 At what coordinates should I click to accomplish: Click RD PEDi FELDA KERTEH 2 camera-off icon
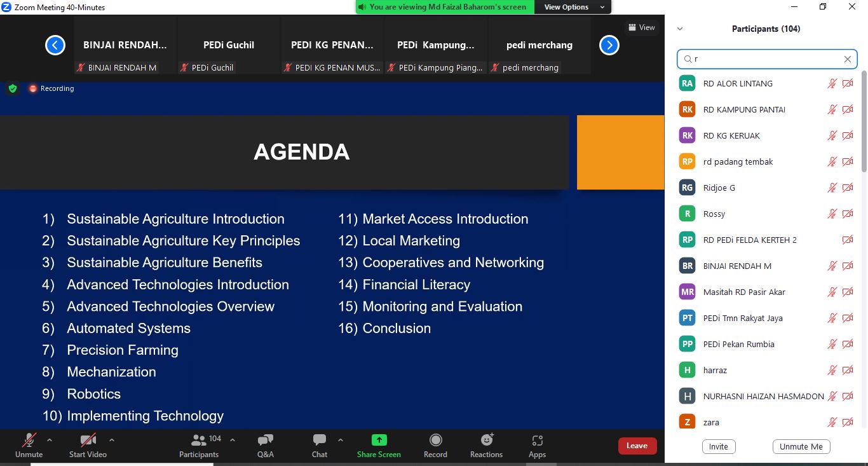coord(848,240)
